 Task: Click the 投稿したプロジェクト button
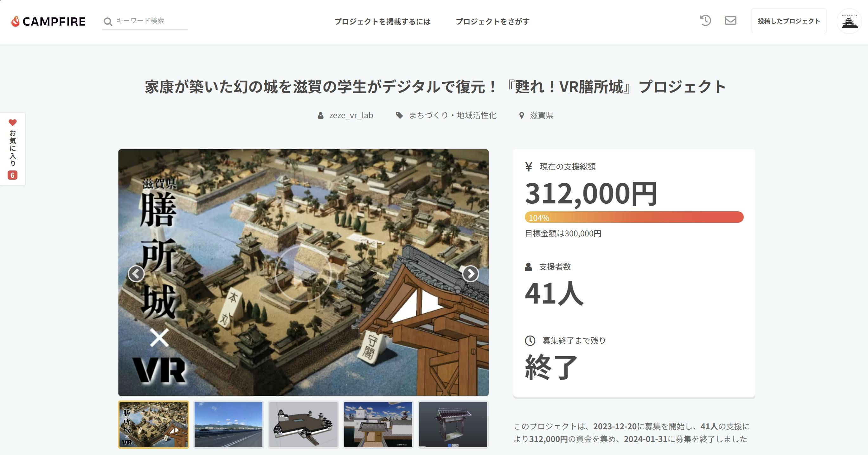788,21
